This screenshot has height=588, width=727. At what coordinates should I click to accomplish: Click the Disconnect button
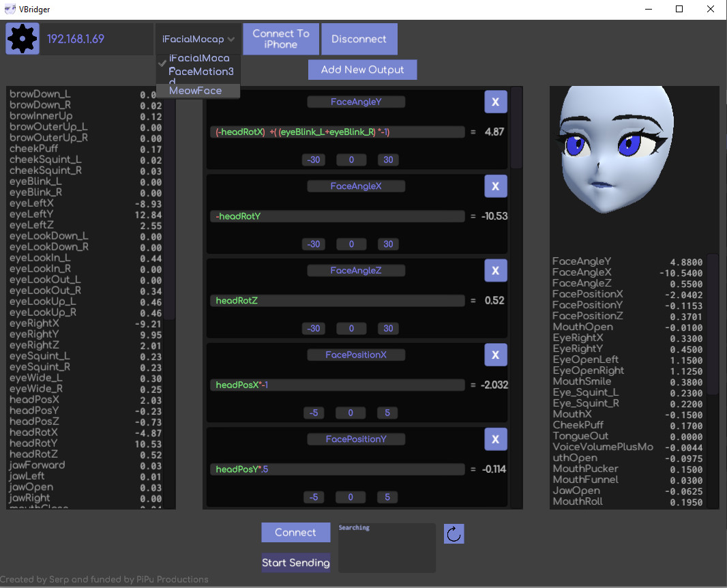point(359,39)
